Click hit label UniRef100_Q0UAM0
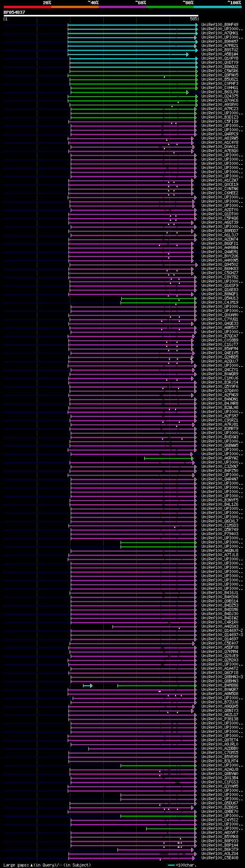The width and height of the screenshot is (245, 868). [x=220, y=315]
